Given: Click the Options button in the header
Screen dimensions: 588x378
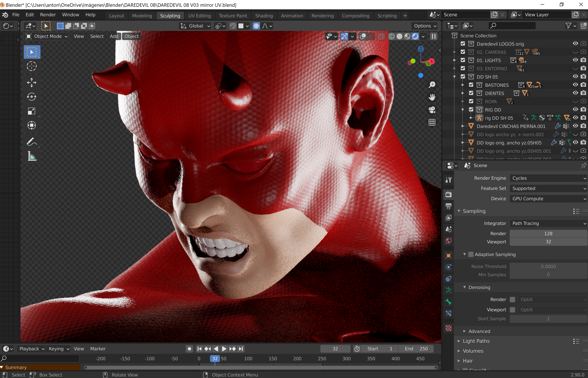Looking at the screenshot, I should point(425,26).
